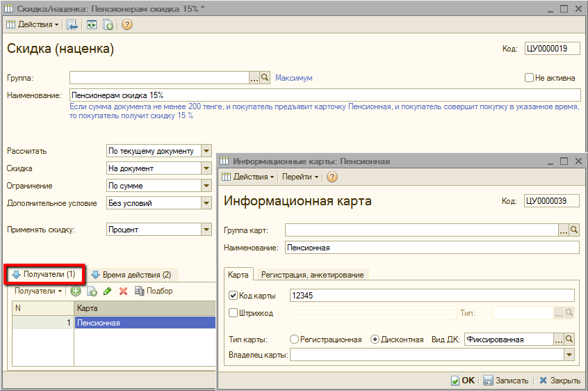Click the Максимум link

(x=293, y=78)
